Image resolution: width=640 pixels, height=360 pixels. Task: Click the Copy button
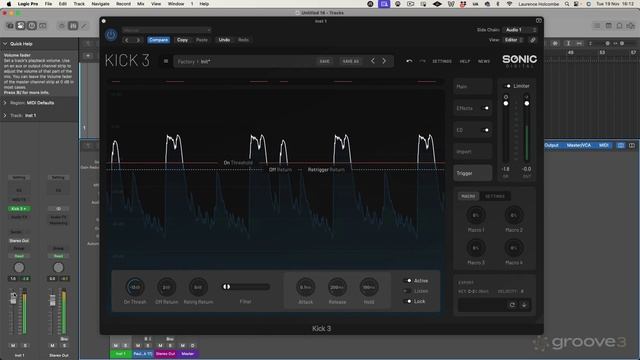[x=182, y=40]
